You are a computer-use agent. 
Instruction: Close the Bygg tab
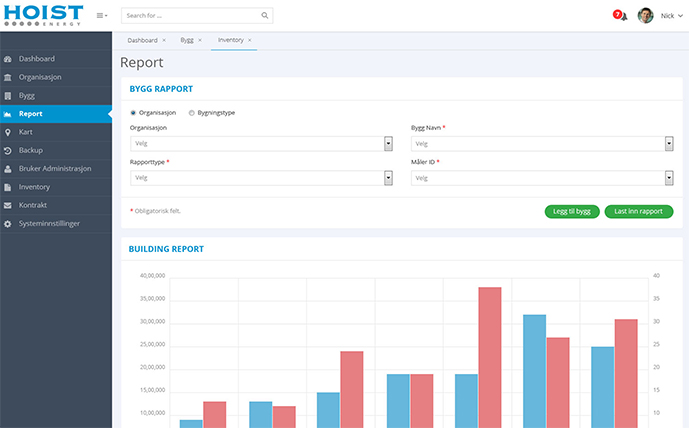[199, 40]
